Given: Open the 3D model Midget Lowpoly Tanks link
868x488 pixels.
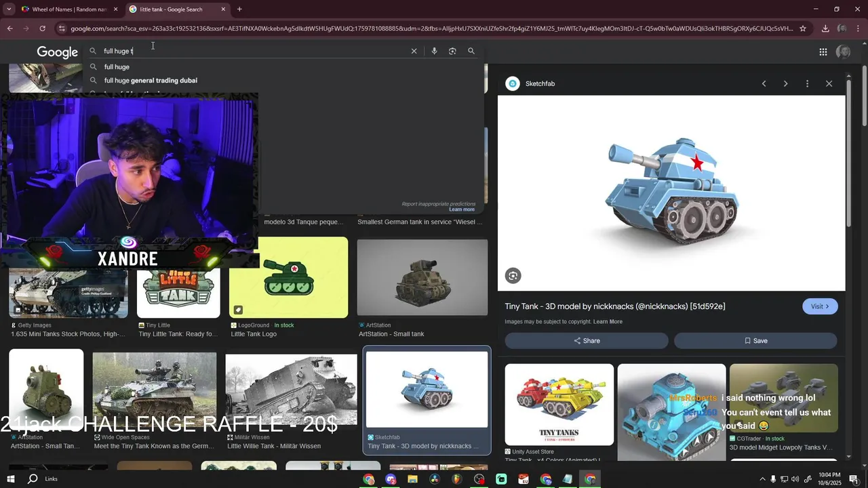Looking at the screenshot, I should 781,447.
